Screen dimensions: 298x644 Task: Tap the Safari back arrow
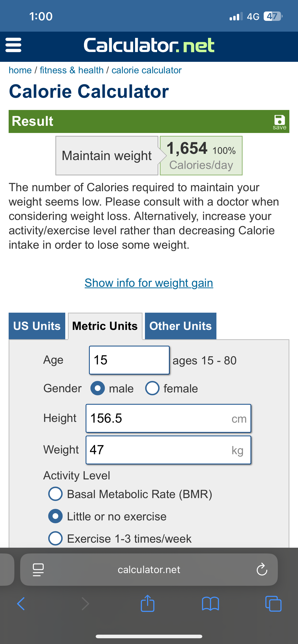[21, 604]
